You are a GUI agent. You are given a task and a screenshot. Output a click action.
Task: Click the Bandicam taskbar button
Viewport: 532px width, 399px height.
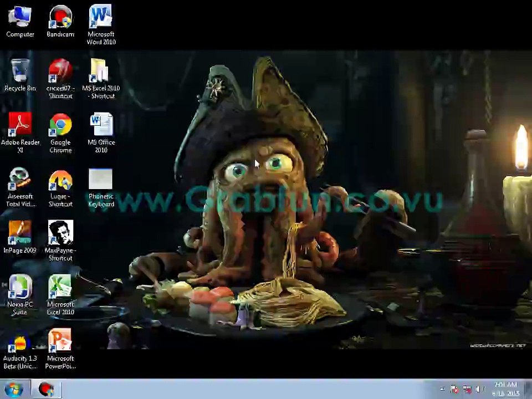[x=46, y=390]
